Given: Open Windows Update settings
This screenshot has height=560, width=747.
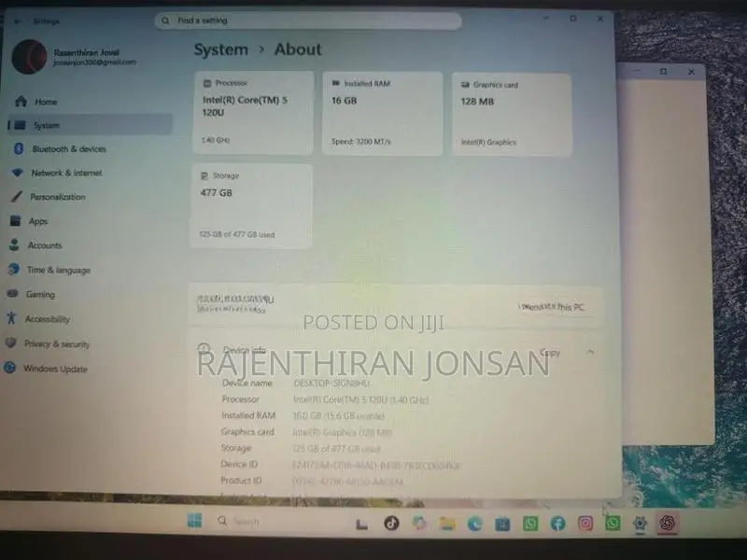Looking at the screenshot, I should [55, 369].
